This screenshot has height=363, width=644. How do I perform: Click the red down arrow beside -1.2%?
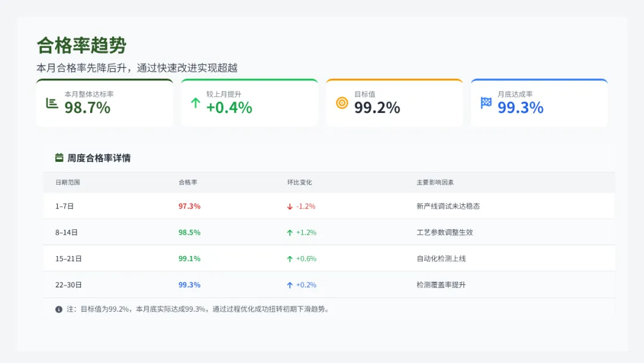click(x=290, y=207)
